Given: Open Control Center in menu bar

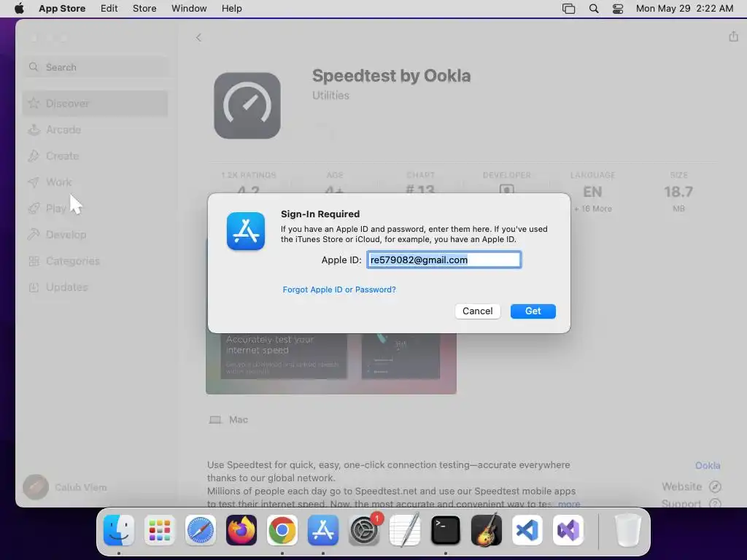Looking at the screenshot, I should click(617, 9).
